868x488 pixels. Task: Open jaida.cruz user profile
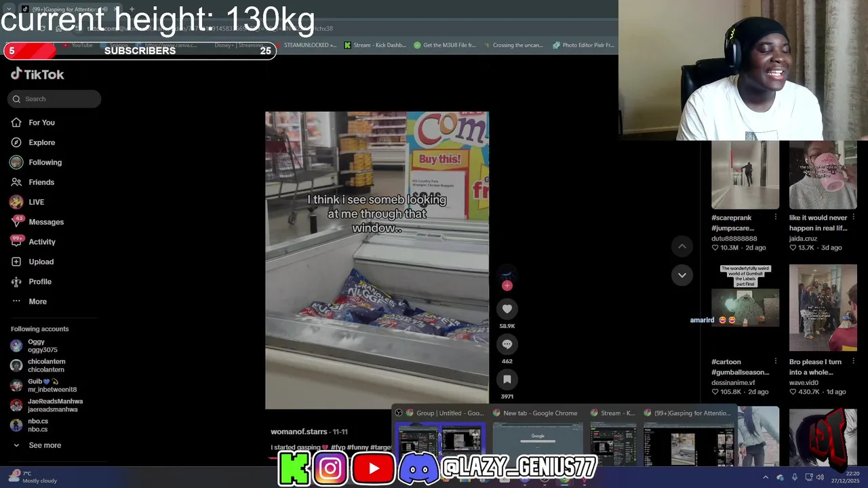(804, 239)
